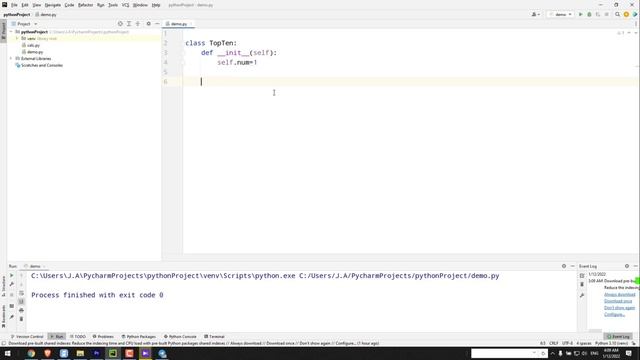Image resolution: width=640 pixels, height=360 pixels.
Task: Click the orange IDE updates icon
Action: (626, 14)
